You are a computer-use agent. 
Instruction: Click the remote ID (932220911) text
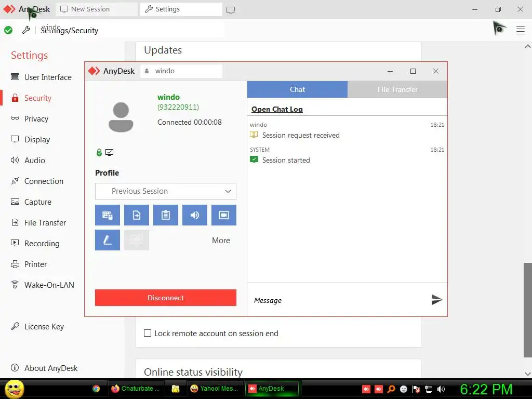(178, 107)
